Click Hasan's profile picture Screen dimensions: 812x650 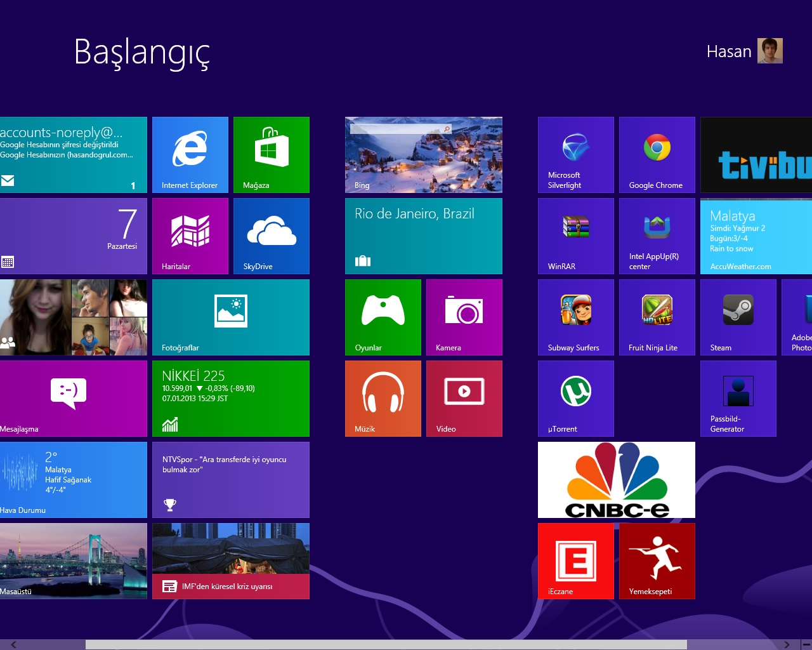(770, 51)
